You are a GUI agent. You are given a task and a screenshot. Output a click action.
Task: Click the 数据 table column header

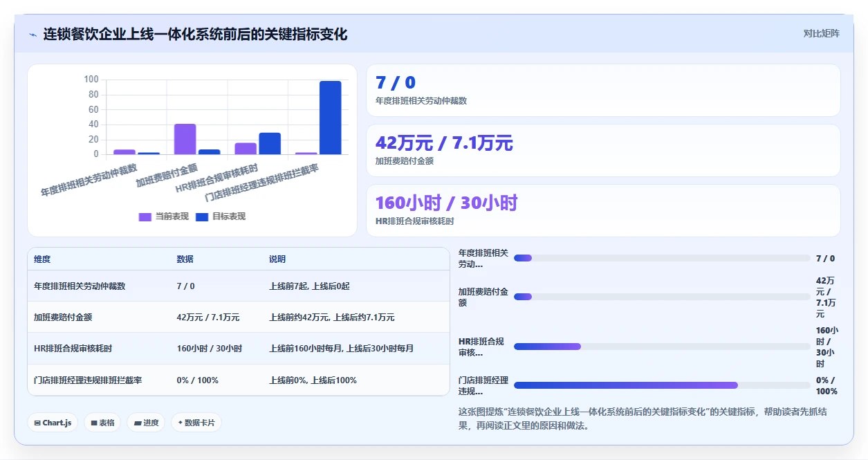tap(185, 259)
